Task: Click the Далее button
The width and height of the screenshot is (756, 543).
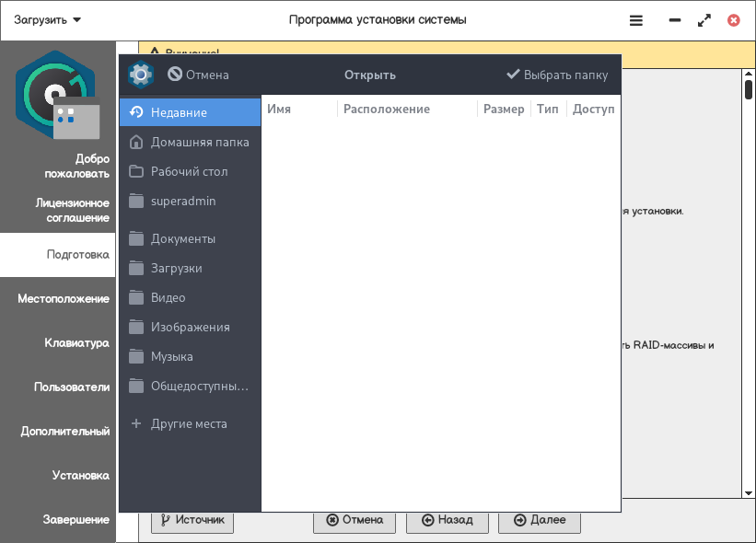Action: click(x=540, y=520)
